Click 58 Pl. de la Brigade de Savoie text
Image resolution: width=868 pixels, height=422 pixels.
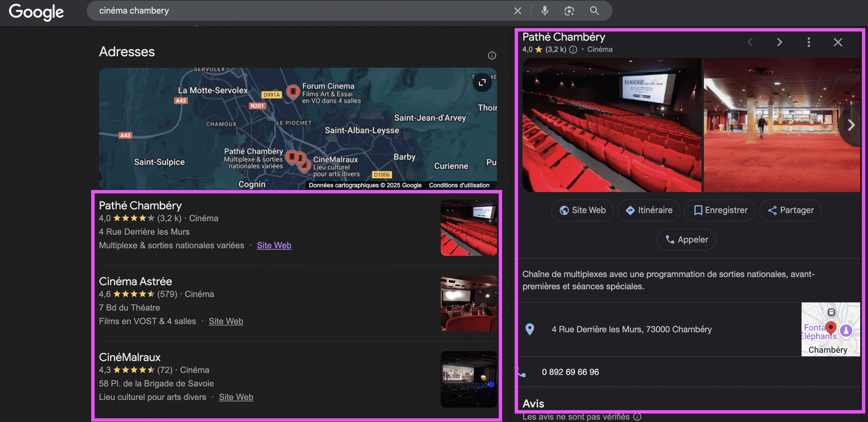(x=156, y=383)
